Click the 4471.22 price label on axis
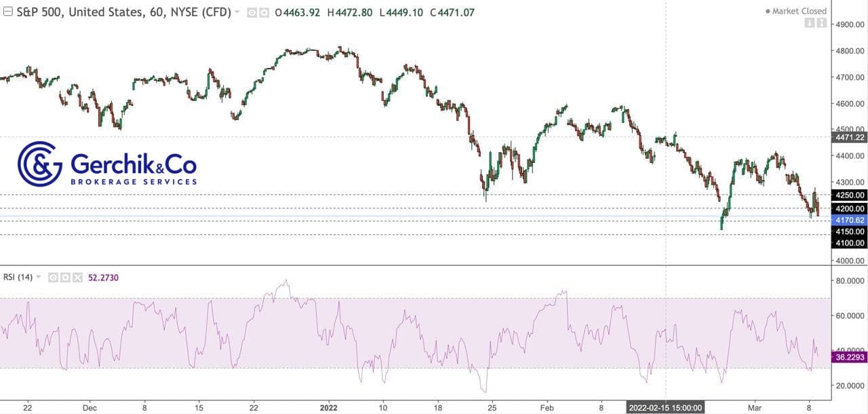 pos(850,137)
